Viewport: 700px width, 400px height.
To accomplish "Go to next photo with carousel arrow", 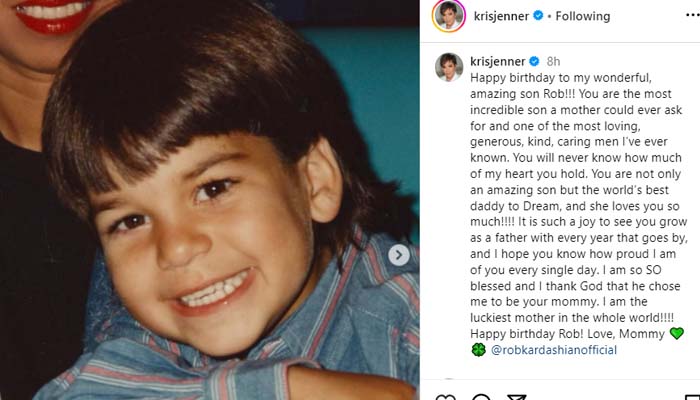I will point(399,255).
